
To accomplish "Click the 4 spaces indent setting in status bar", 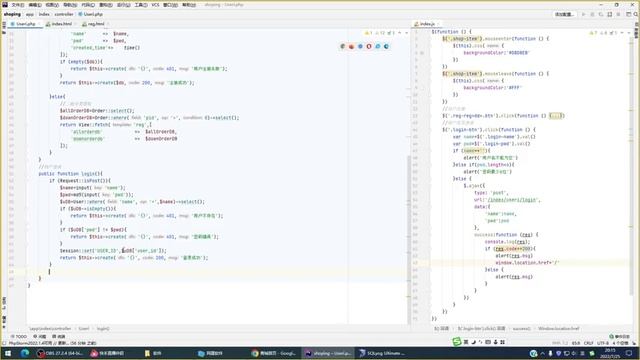I will [x=619, y=343].
